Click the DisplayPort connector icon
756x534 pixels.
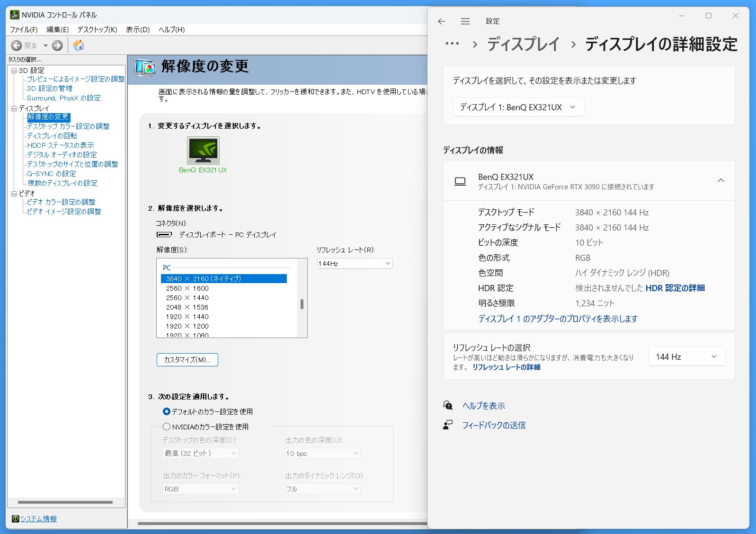pyautogui.click(x=164, y=234)
